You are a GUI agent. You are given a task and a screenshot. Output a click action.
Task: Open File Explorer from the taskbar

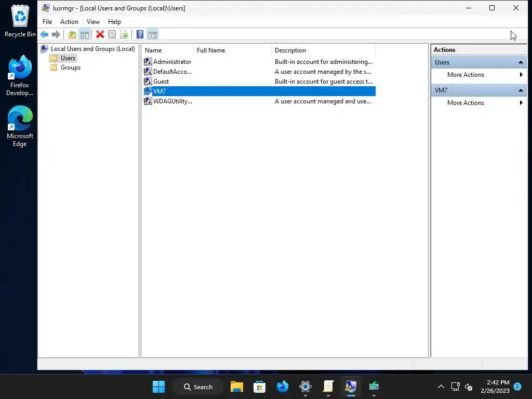(237, 387)
